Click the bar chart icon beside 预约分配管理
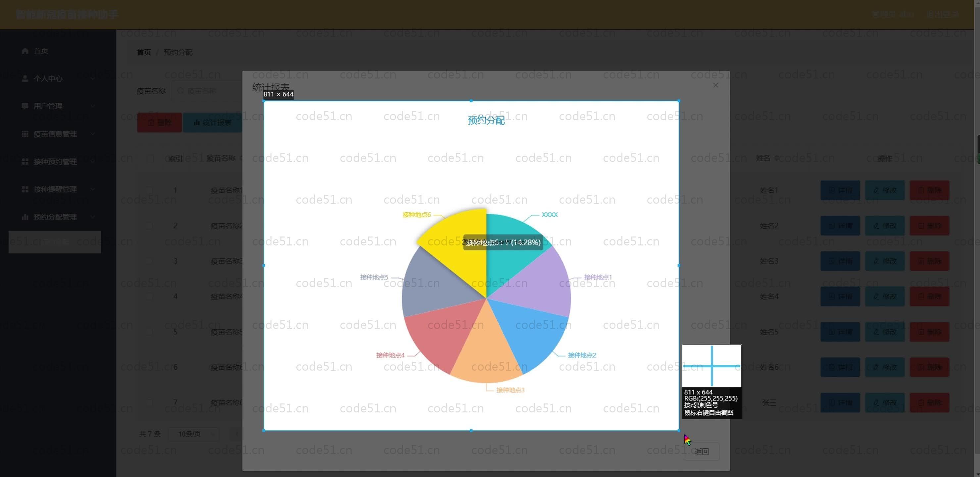This screenshot has width=980, height=477. point(25,217)
